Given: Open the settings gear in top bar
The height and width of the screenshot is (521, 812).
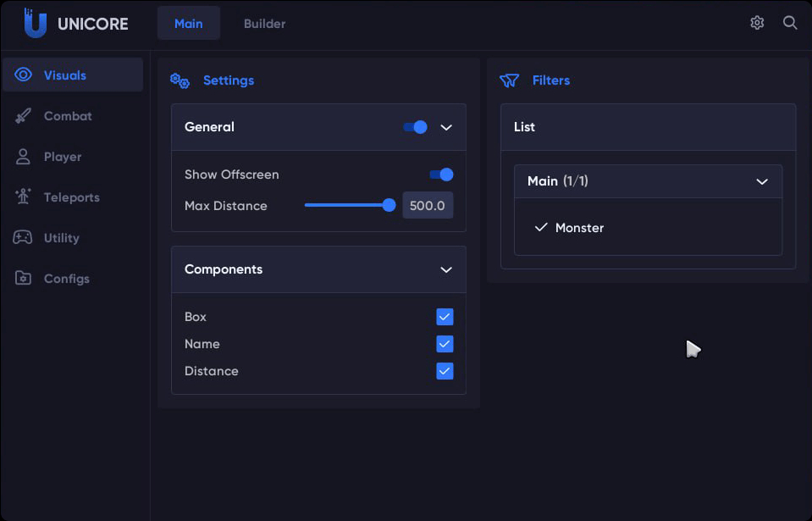Looking at the screenshot, I should 757,22.
